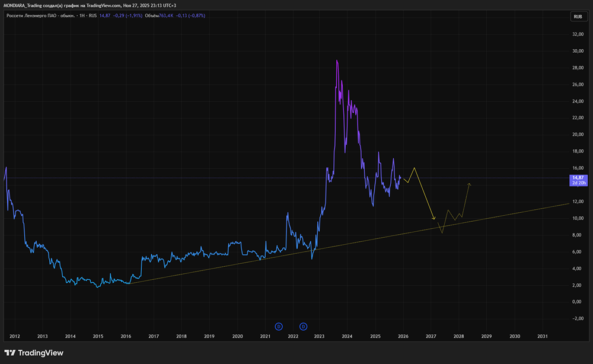Open the D dividend marker between 2021 and 2022
Screen dimensions: 593x364
point(279,327)
